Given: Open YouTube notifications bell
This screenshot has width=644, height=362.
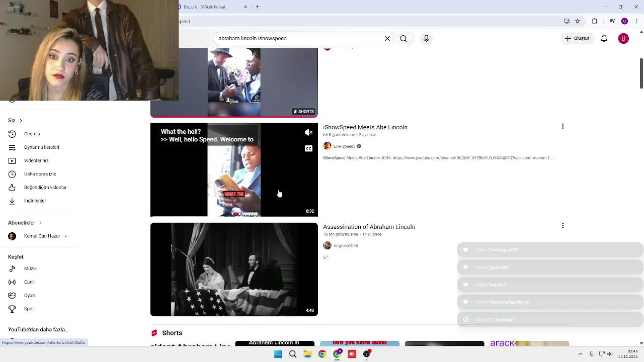Looking at the screenshot, I should point(604,39).
